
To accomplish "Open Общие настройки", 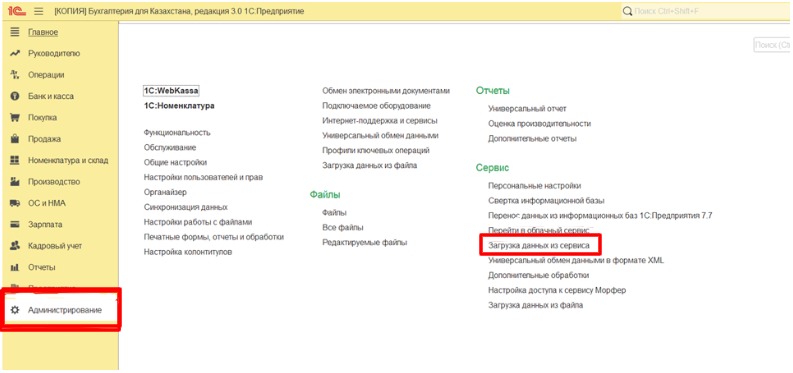I will (x=175, y=162).
